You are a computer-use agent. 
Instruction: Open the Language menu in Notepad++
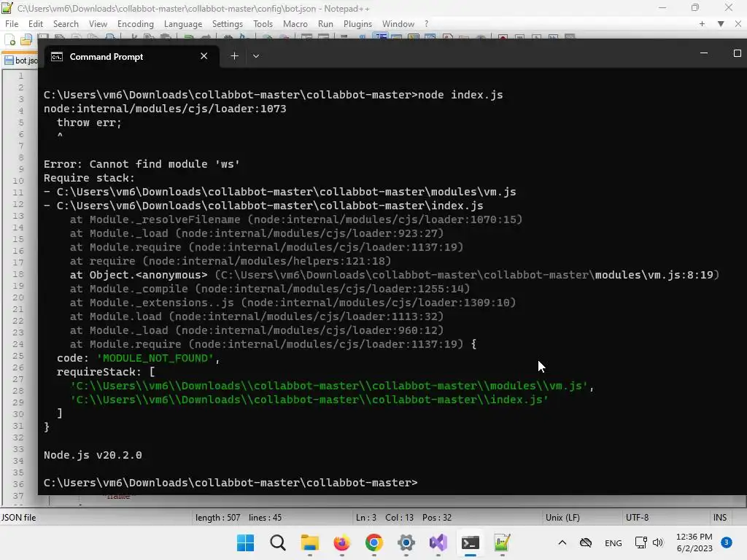point(183,24)
